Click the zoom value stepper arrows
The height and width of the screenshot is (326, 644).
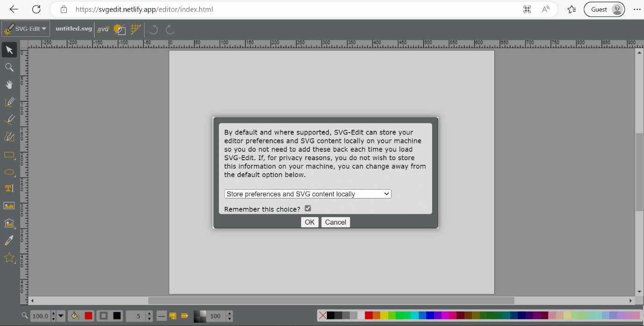click(53, 316)
